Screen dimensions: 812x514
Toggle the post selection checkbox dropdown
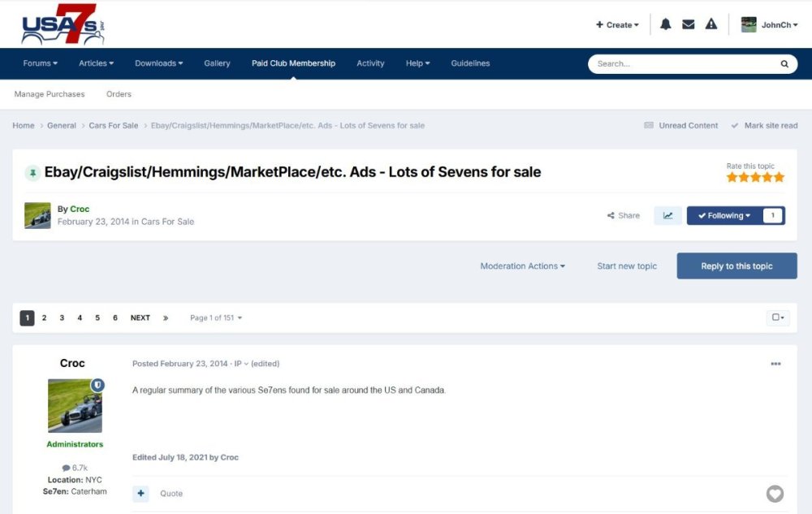pyautogui.click(x=777, y=317)
